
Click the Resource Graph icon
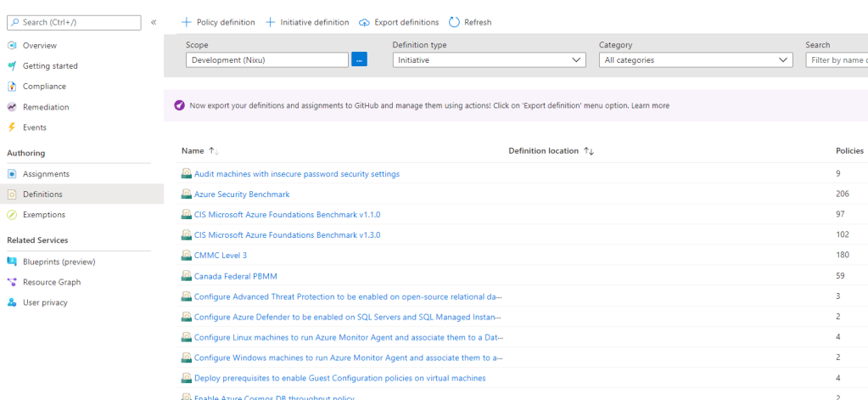[x=12, y=282]
